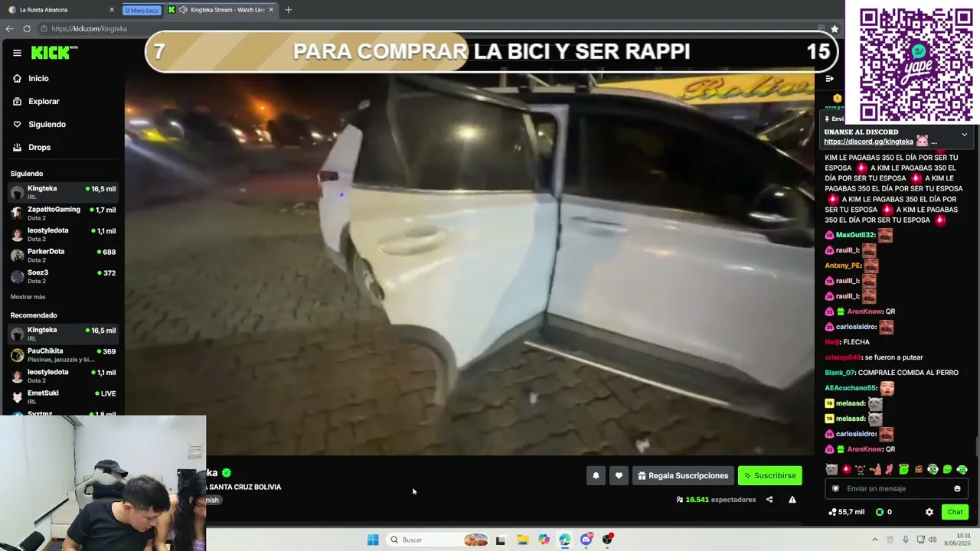The image size is (980, 551).
Task: Open Microsoft Edge from the taskbar
Action: coord(564,540)
